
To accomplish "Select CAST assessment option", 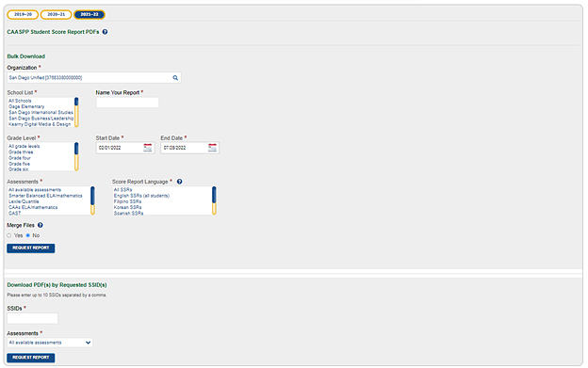I will click(x=15, y=213).
